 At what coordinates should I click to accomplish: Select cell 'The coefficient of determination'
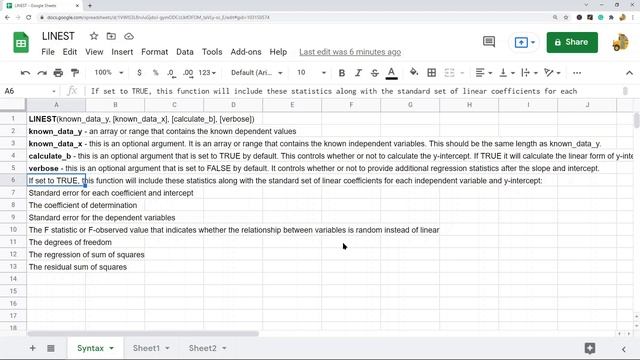83,205
